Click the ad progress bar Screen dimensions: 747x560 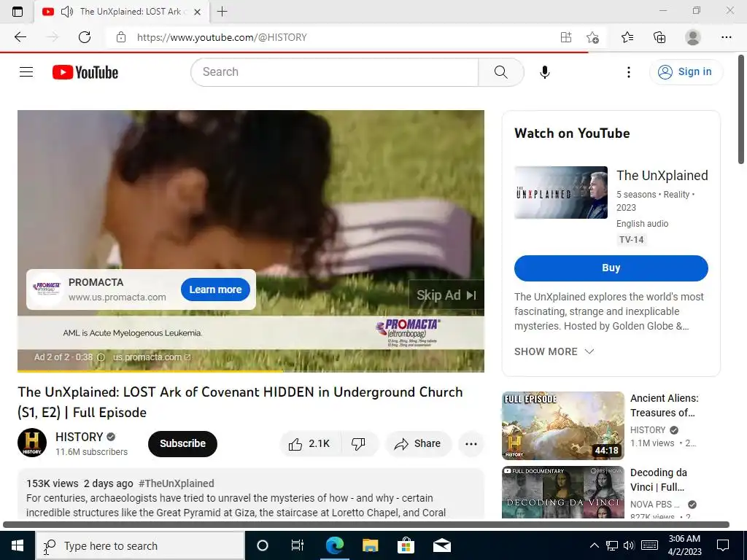[x=251, y=370]
